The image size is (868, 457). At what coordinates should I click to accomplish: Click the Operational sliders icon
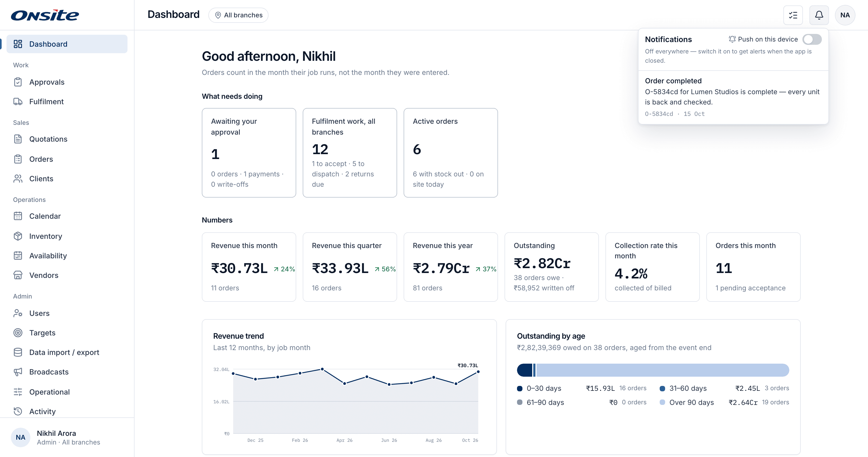(18, 392)
